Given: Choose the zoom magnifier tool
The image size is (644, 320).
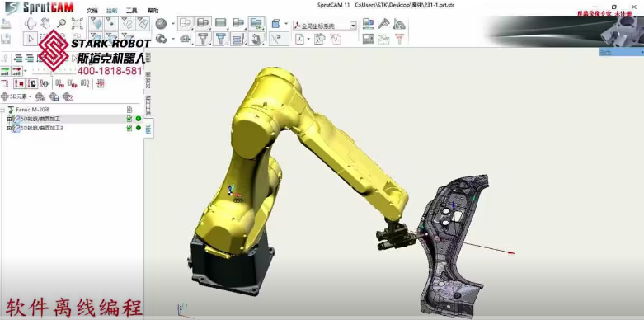Looking at the screenshot, I should point(62,23).
